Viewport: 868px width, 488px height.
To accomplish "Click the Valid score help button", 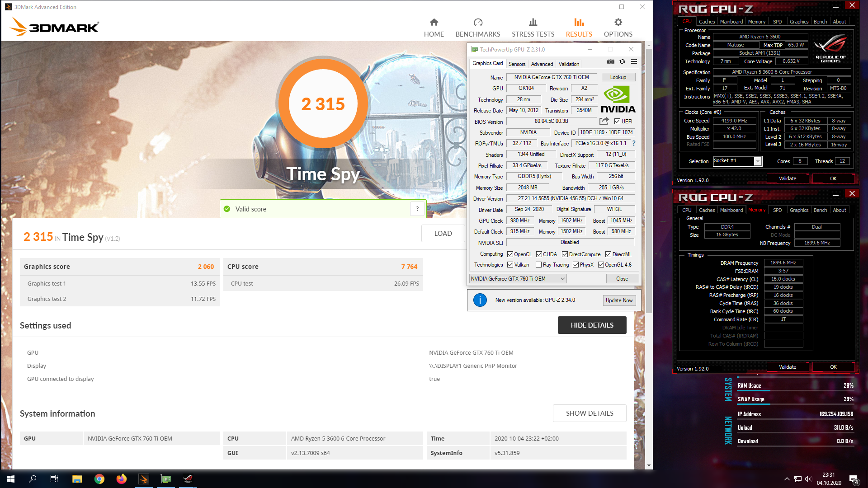I will [417, 209].
